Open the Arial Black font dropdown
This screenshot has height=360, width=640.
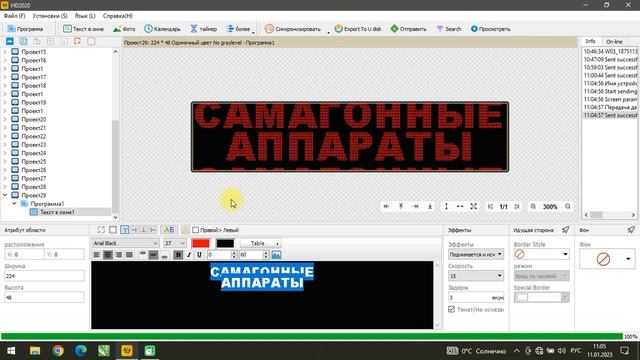(x=125, y=243)
